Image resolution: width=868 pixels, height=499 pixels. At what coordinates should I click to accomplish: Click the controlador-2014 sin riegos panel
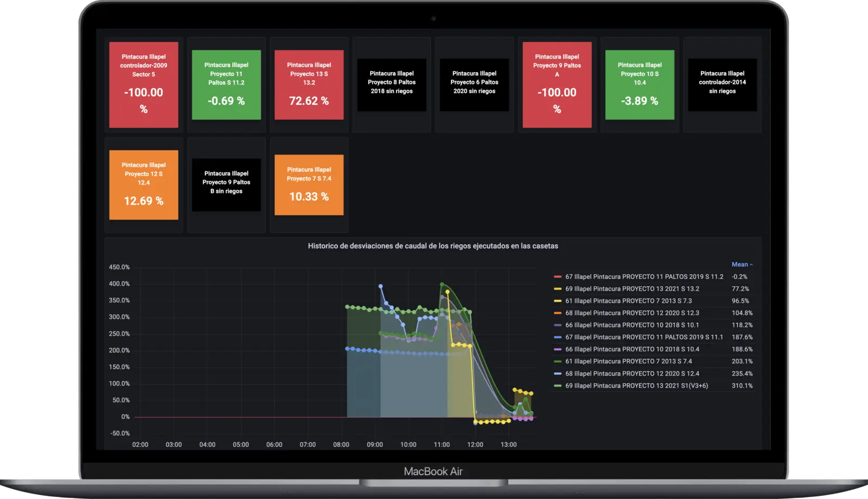(723, 85)
